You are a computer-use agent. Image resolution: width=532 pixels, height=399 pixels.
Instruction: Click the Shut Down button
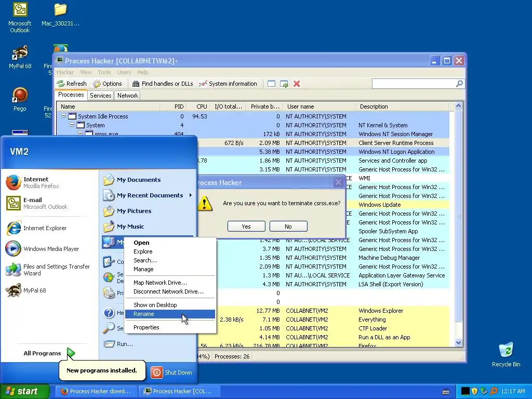(172, 372)
